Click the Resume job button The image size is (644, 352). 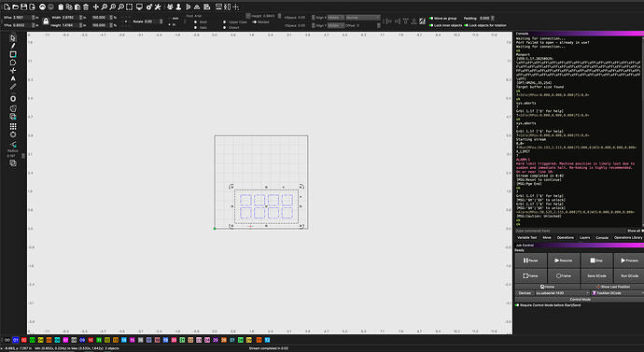[x=564, y=260]
